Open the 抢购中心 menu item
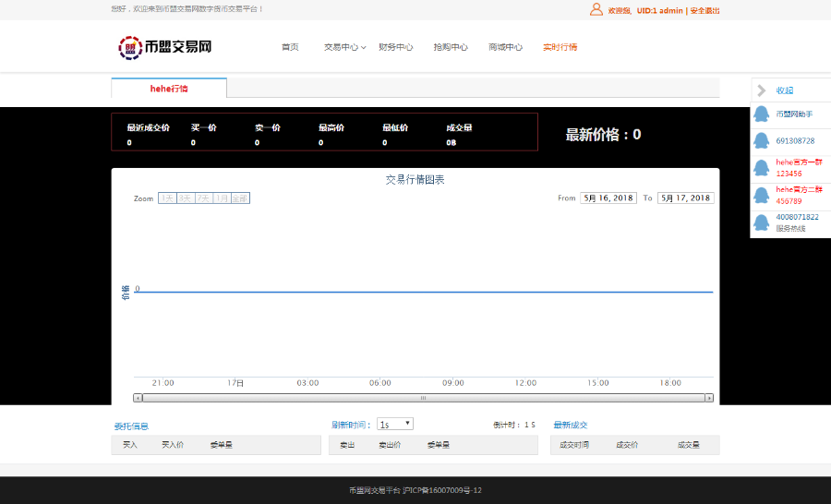831x504 pixels. [451, 47]
